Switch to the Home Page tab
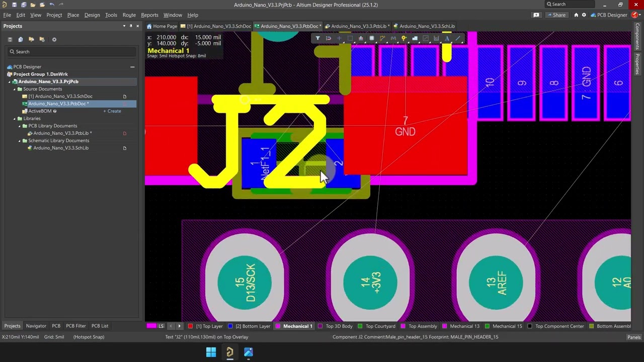 click(x=162, y=26)
